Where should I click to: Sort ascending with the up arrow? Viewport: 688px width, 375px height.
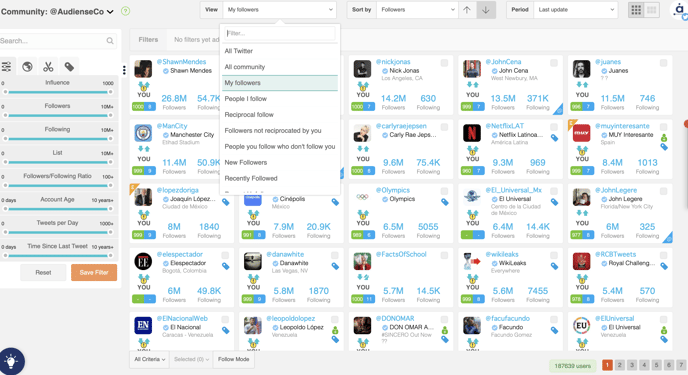[467, 10]
